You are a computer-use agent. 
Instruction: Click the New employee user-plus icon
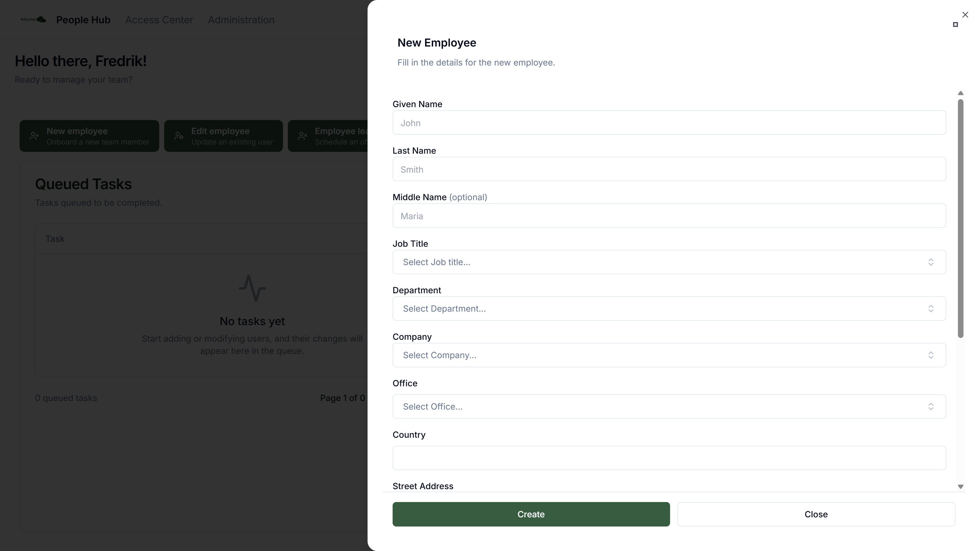coord(35,136)
